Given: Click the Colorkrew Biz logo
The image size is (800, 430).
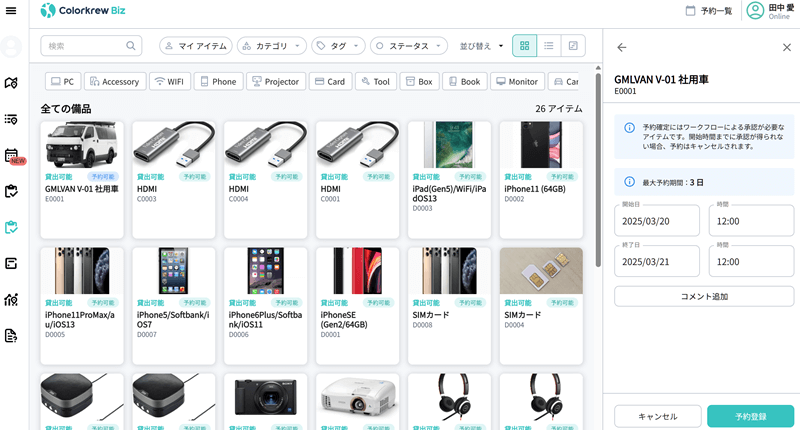Looking at the screenshot, I should pyautogui.click(x=83, y=10).
